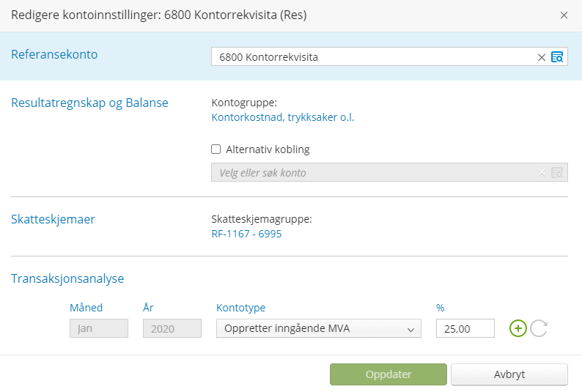Click clear X in alternative account field
This screenshot has width=582, height=392.
pyautogui.click(x=542, y=173)
